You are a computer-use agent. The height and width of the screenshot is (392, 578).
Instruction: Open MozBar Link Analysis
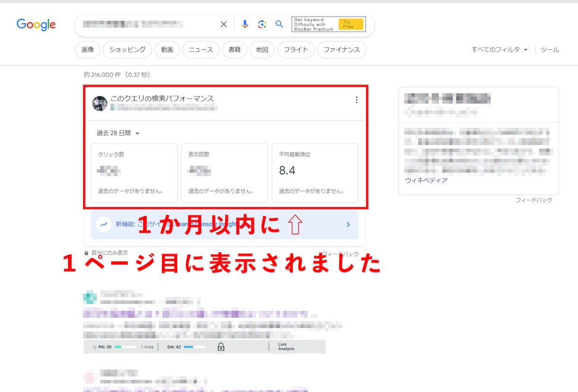pyautogui.click(x=286, y=347)
